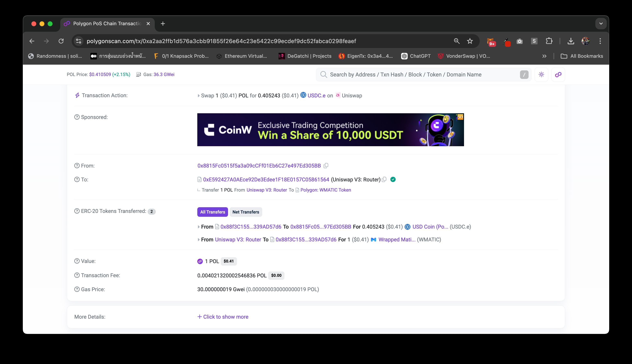Viewport: 632px width, 364px height.
Task: Open the Polygon: WMATIC Token link
Action: coord(326,190)
